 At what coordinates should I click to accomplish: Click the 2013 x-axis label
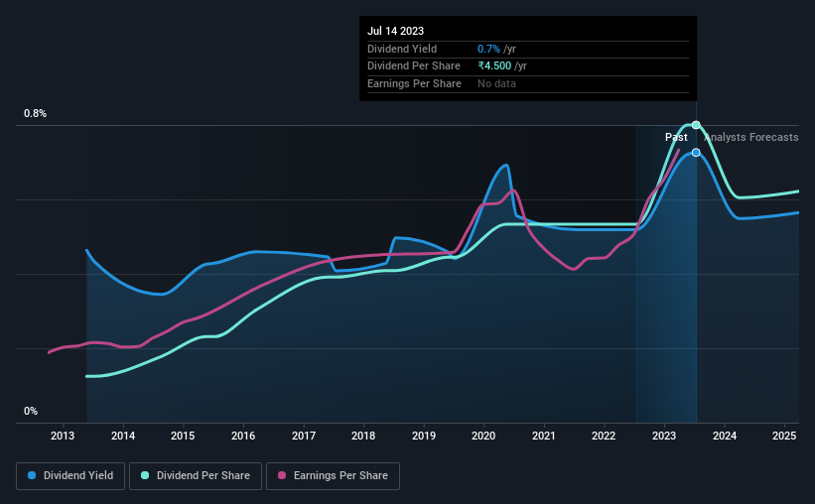tap(63, 436)
